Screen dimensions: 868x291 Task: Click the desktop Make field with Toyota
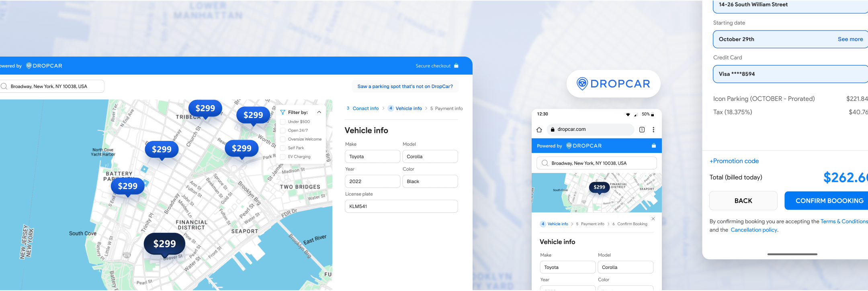[x=373, y=157]
